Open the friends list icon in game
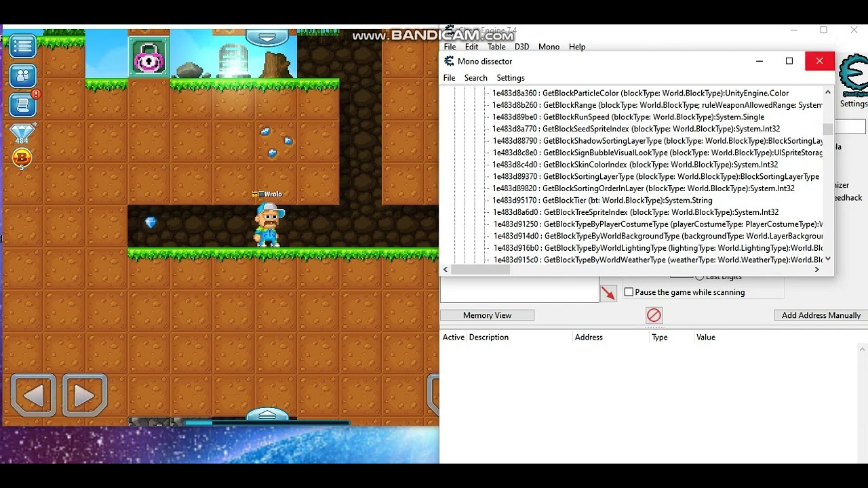Screen dimensions: 868x488 [x=22, y=75]
